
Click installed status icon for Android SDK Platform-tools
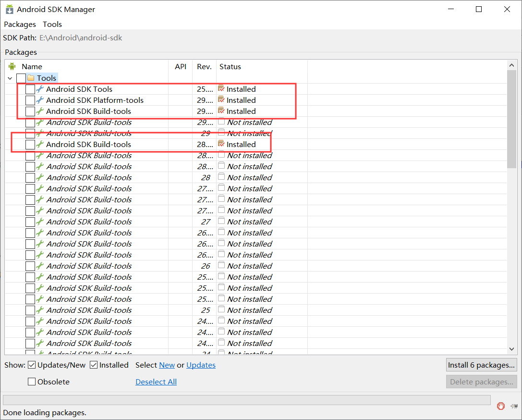tap(221, 99)
